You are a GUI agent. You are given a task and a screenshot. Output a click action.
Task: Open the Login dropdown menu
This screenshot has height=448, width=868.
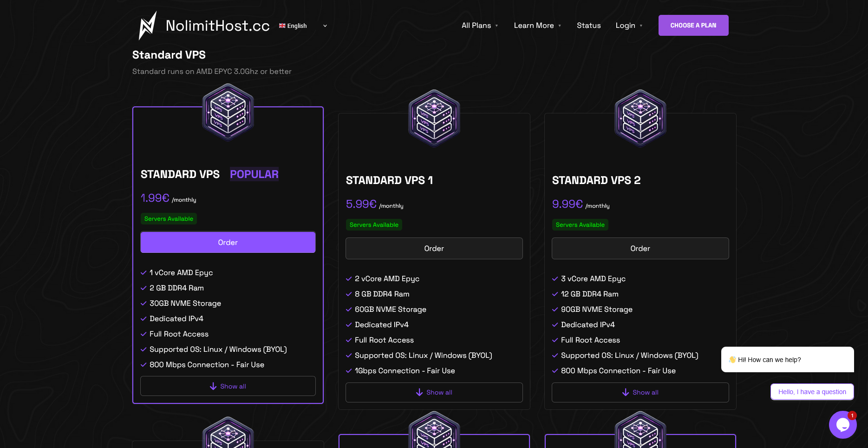click(x=629, y=26)
